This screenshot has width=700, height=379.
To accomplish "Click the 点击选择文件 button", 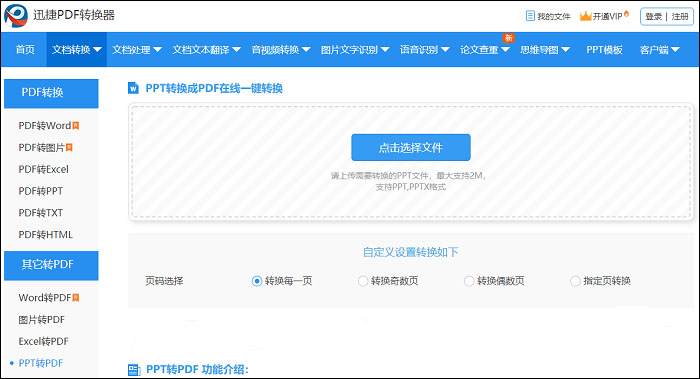I will coord(411,147).
